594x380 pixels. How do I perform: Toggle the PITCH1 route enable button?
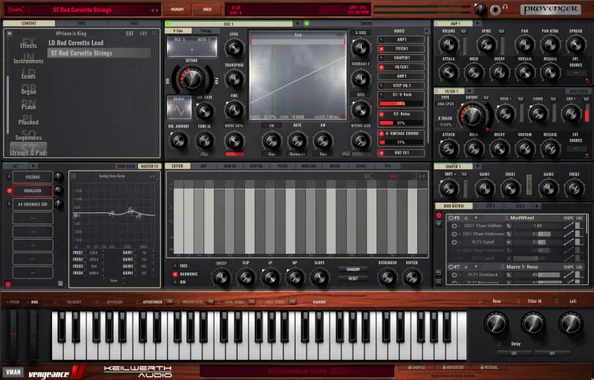click(x=381, y=49)
